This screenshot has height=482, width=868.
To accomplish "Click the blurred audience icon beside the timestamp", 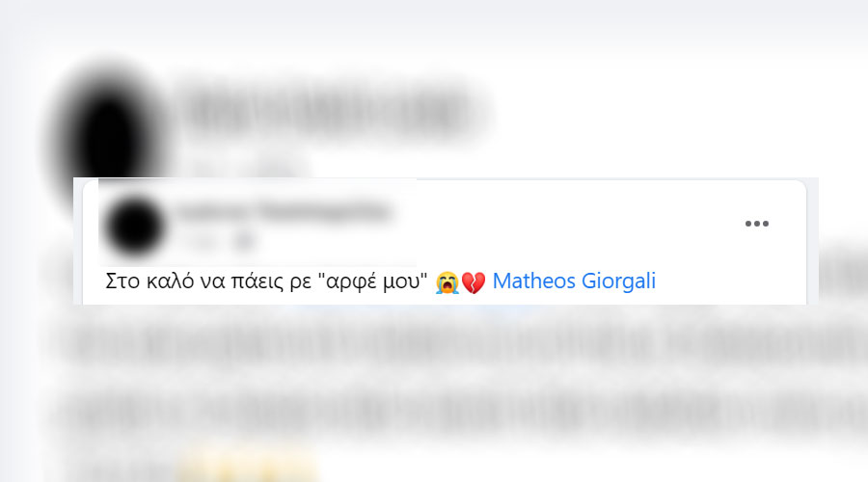I will click(x=244, y=241).
